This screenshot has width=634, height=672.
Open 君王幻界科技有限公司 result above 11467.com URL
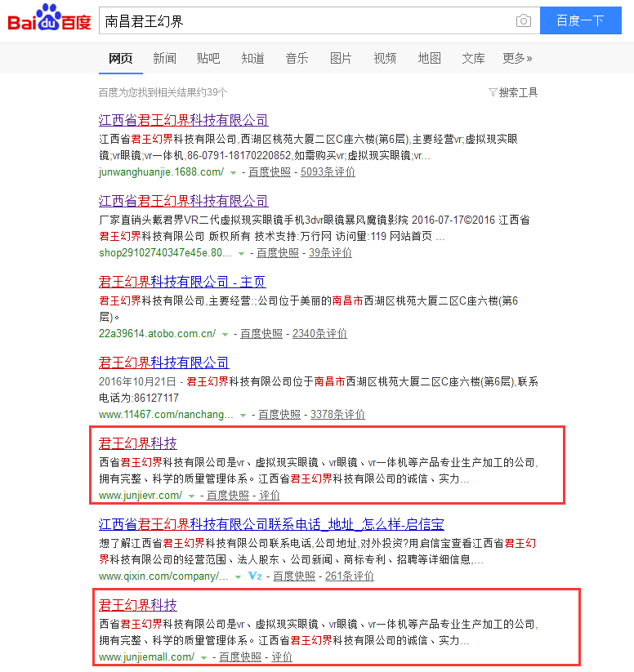(x=164, y=363)
